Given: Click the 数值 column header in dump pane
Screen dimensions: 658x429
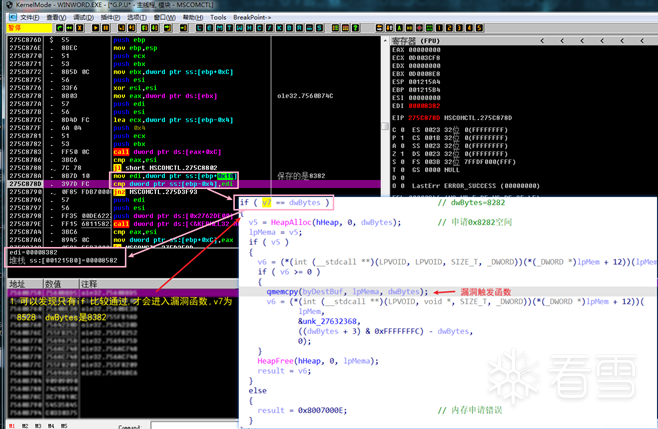Looking at the screenshot, I should [x=61, y=284].
